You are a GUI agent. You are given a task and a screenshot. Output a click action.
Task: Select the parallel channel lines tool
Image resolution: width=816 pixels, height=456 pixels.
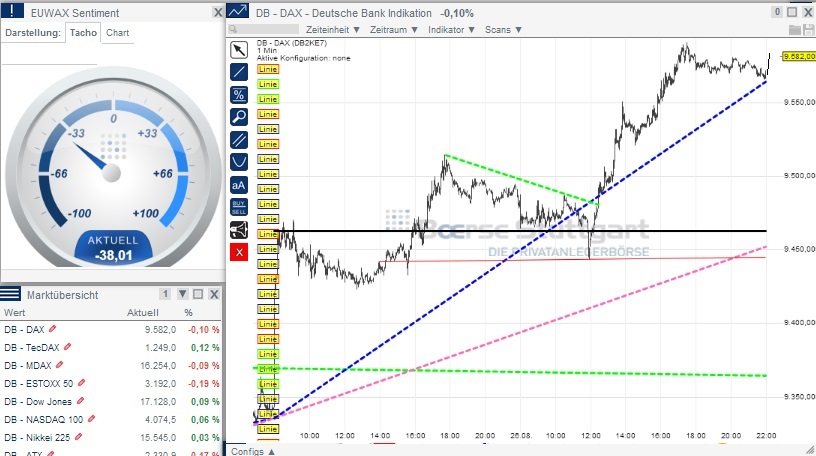tap(239, 140)
